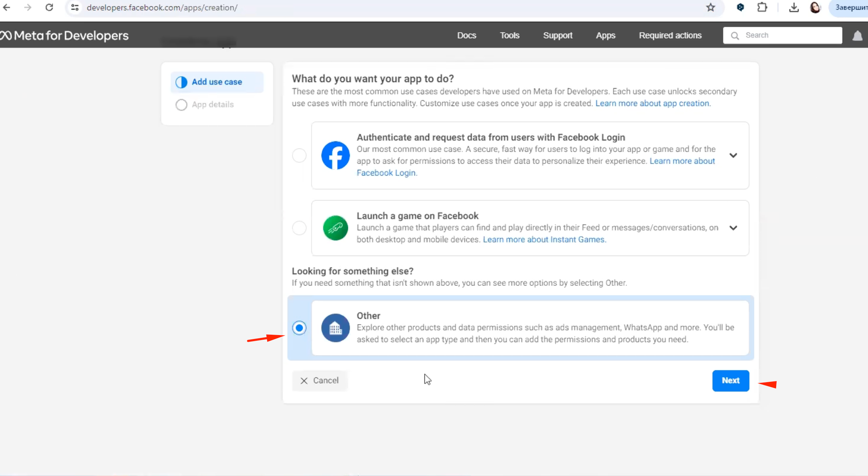Select Launch a game radio button
This screenshot has width=868, height=476.
(x=299, y=228)
